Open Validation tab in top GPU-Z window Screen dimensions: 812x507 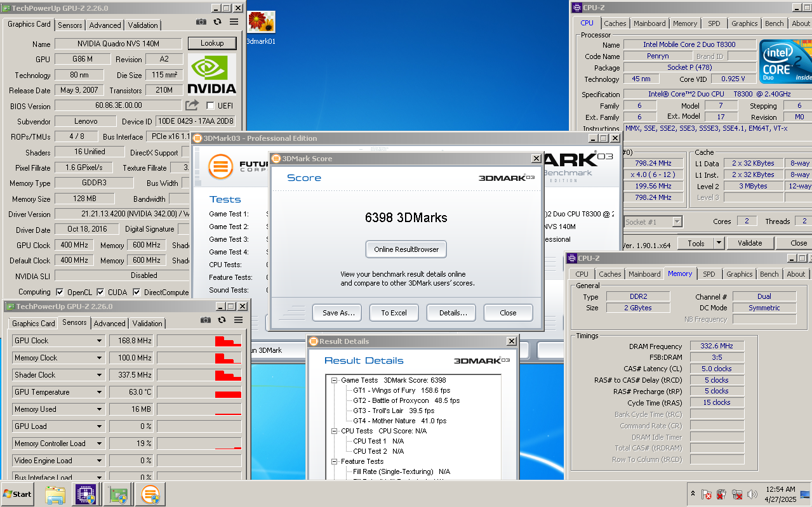pos(143,25)
